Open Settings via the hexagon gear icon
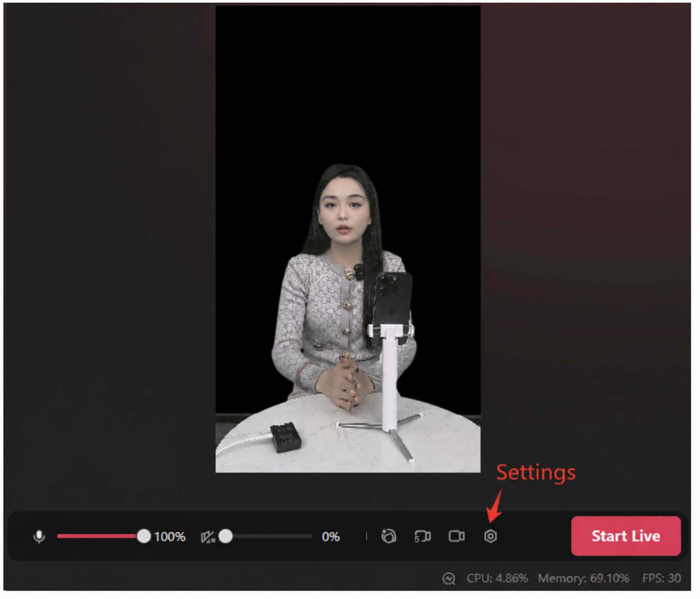 [490, 537]
